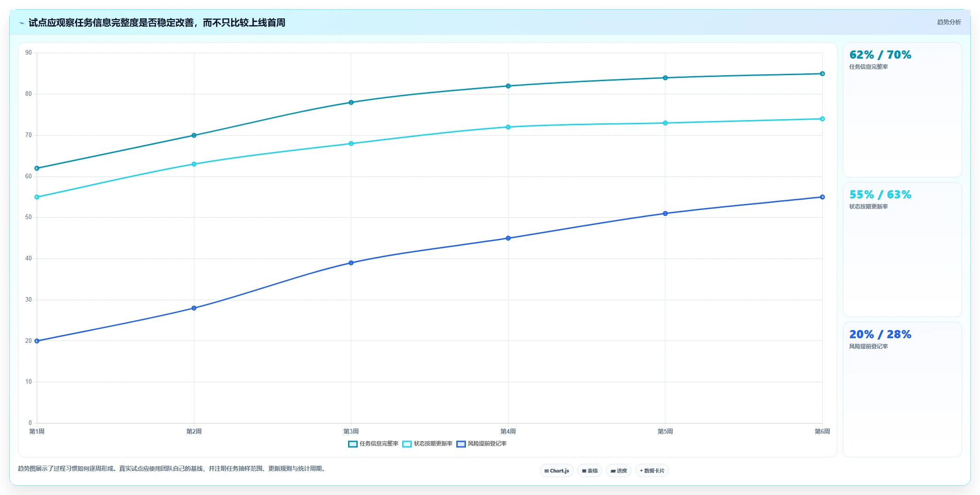Image resolution: width=980 pixels, height=495 pixels.
Task: Select the Chart.js chip
Action: pos(557,471)
